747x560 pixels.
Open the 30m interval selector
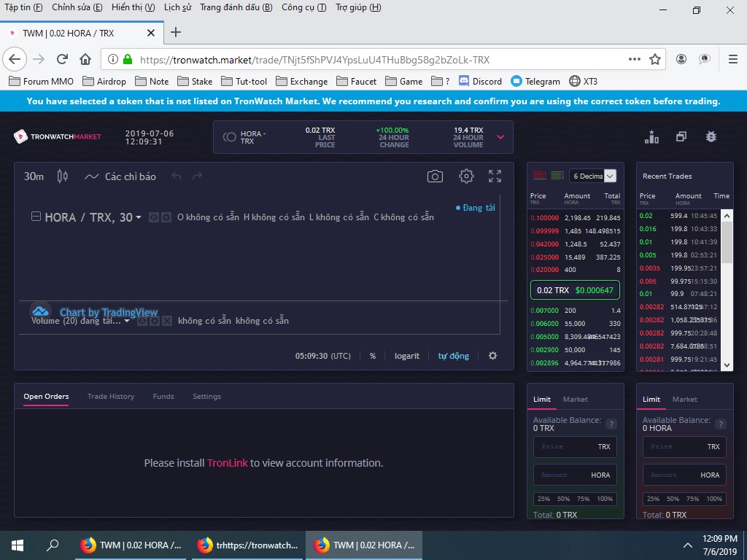34,176
